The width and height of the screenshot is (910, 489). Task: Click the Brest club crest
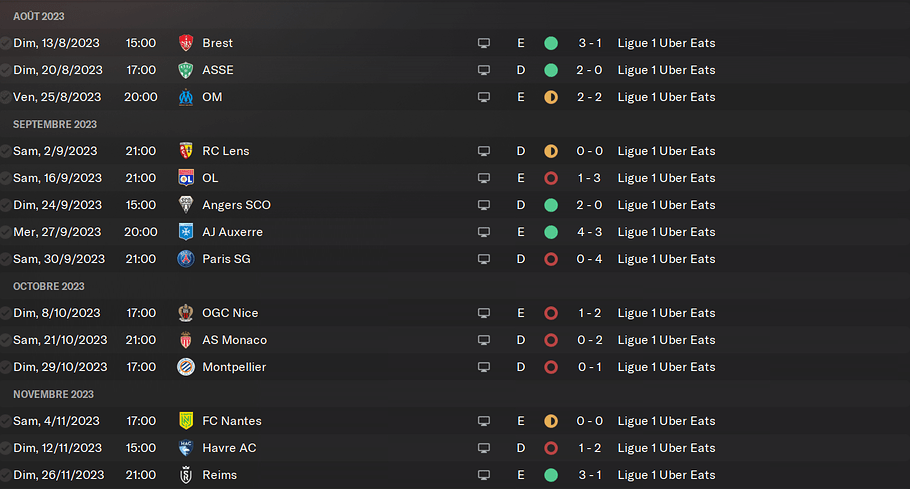point(185,43)
